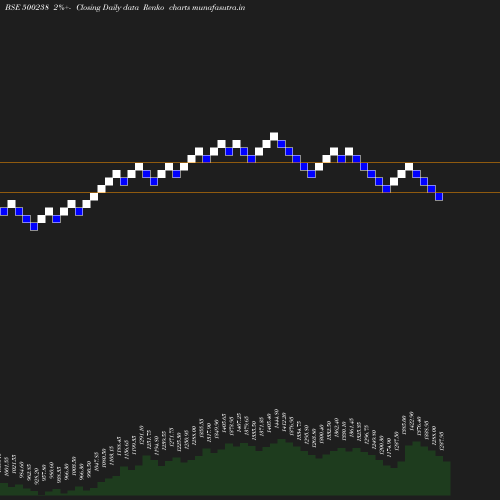Click 'munafasutra.in' in the chart title
Screen dimensions: 500x500
point(218,7)
